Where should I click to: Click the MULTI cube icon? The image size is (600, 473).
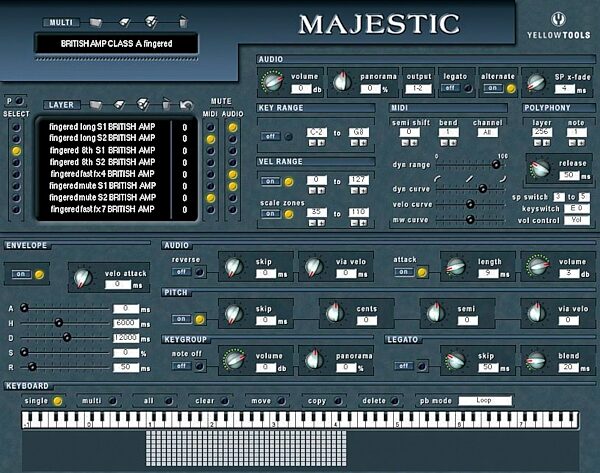coord(151,22)
